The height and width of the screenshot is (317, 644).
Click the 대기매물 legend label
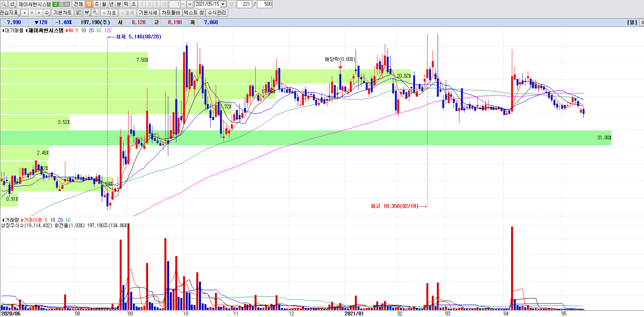pos(14,30)
